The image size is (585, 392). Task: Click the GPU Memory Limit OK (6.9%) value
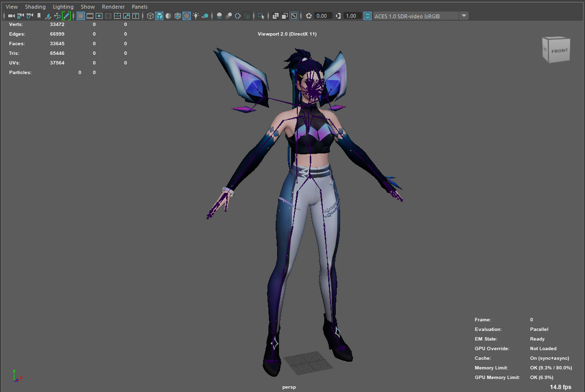point(541,377)
